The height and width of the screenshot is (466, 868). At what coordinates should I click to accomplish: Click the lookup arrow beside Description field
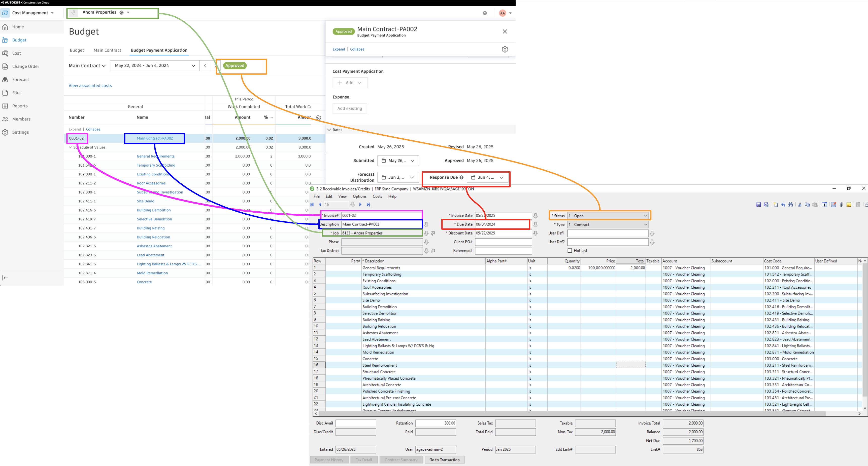click(426, 225)
